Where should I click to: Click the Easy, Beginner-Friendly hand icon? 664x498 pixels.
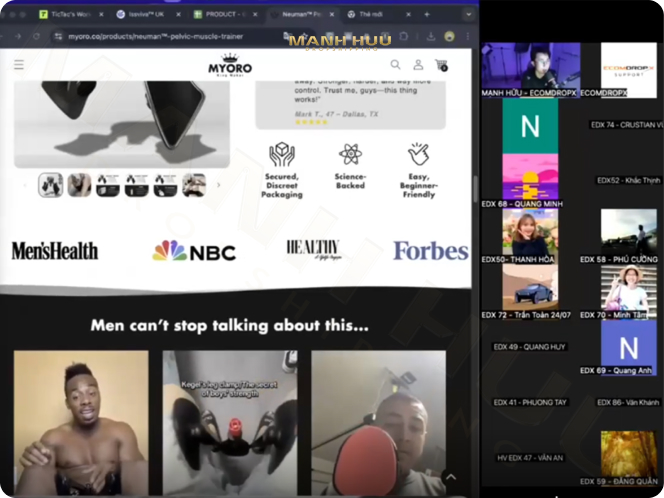(x=418, y=154)
